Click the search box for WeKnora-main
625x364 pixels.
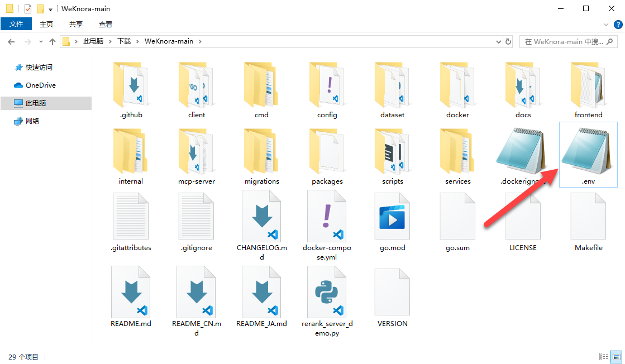[565, 42]
